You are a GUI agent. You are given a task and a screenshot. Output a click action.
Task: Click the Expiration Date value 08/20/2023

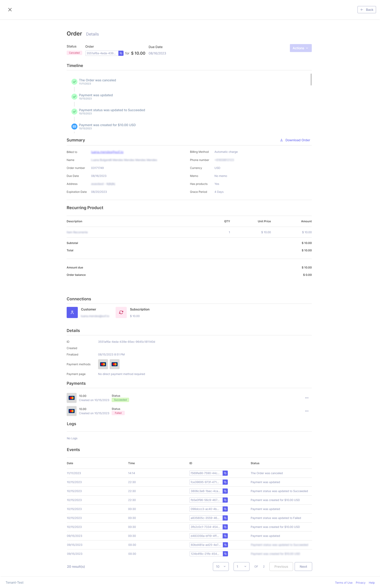(99, 192)
